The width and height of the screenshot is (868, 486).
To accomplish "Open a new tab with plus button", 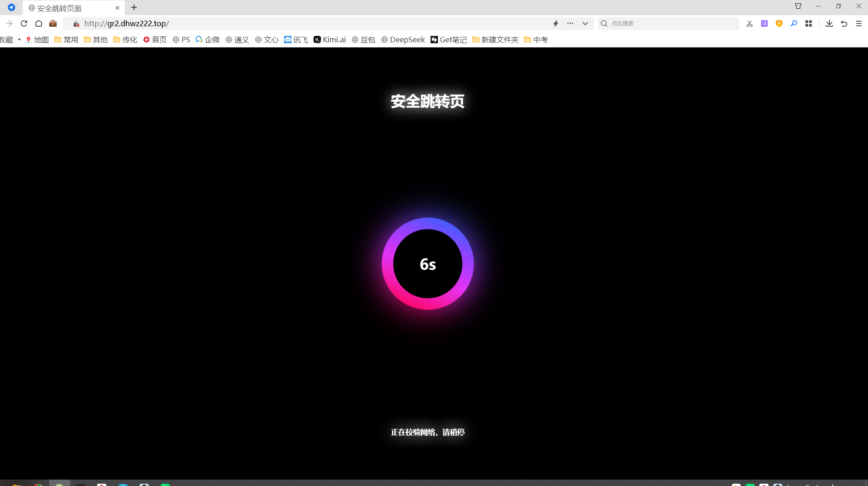I will point(134,7).
